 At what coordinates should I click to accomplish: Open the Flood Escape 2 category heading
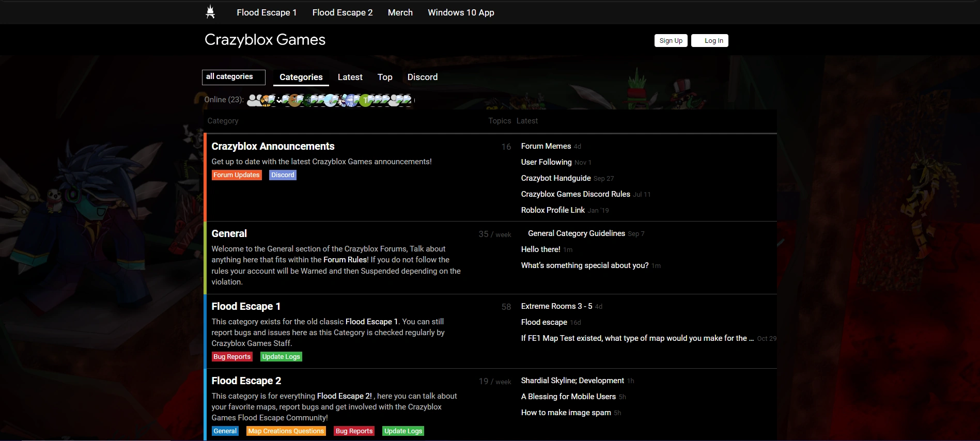(x=246, y=381)
